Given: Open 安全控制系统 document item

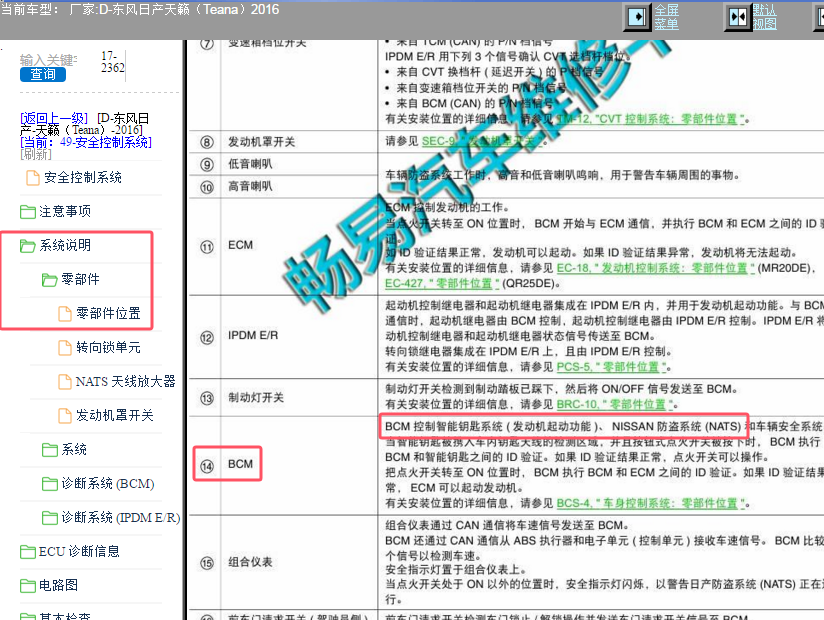Looking at the screenshot, I should pyautogui.click(x=83, y=178).
